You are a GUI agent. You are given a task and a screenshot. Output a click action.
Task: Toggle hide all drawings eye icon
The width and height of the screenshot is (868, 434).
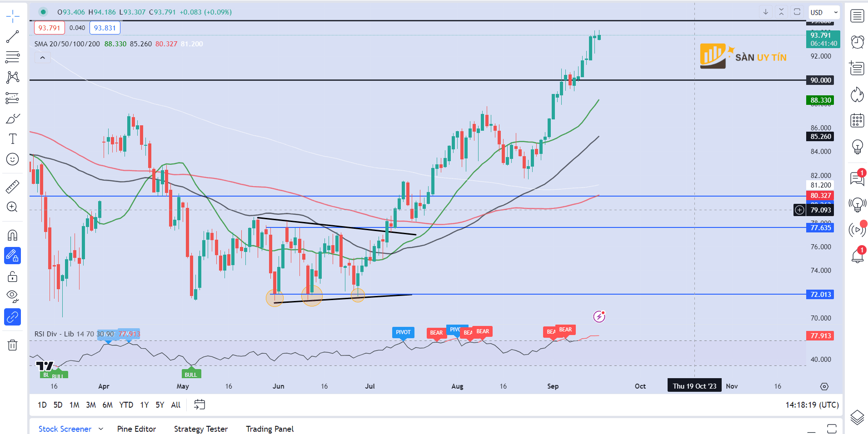coord(13,296)
